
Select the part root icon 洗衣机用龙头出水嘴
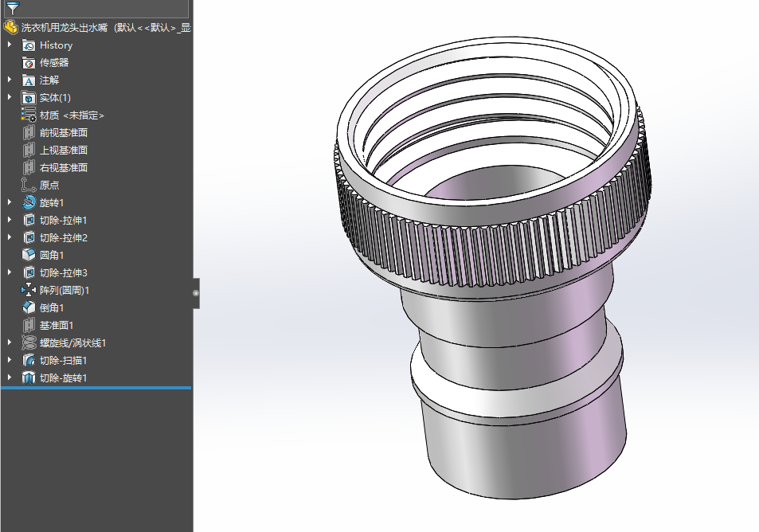pos(10,27)
